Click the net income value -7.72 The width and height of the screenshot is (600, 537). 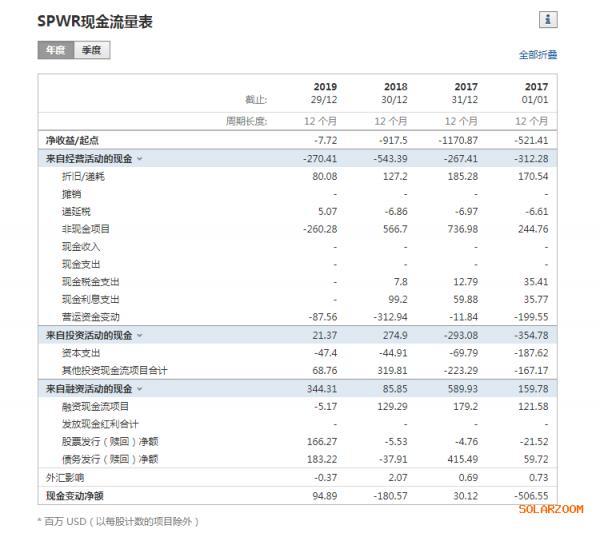(x=326, y=140)
